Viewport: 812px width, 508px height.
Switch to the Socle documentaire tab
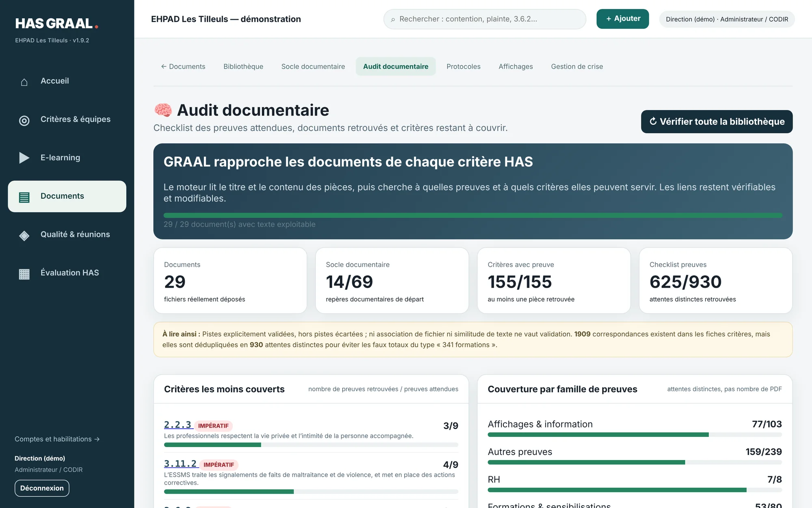pos(313,66)
